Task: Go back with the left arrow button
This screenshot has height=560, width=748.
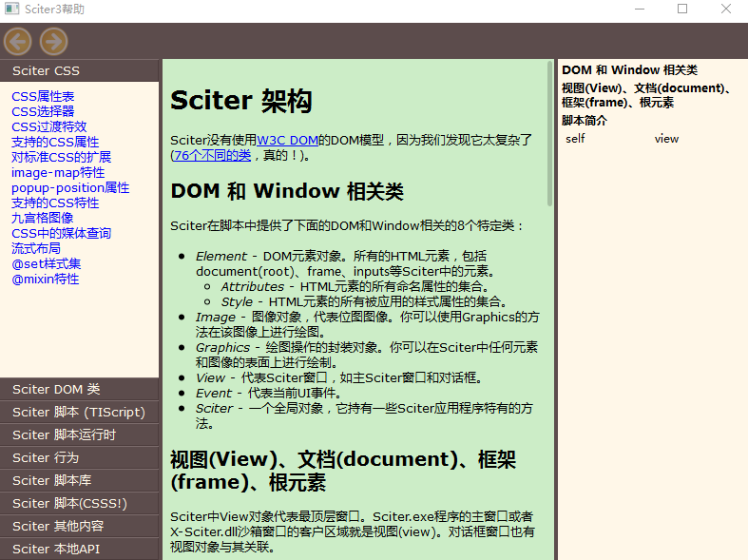Action: pyautogui.click(x=18, y=42)
